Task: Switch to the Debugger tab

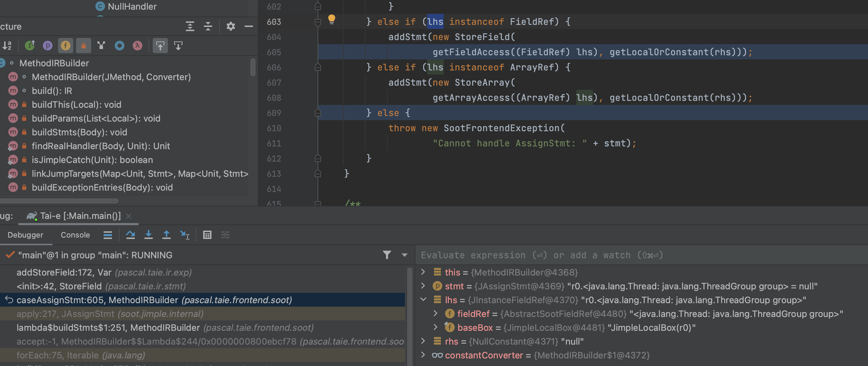Action: 26,235
